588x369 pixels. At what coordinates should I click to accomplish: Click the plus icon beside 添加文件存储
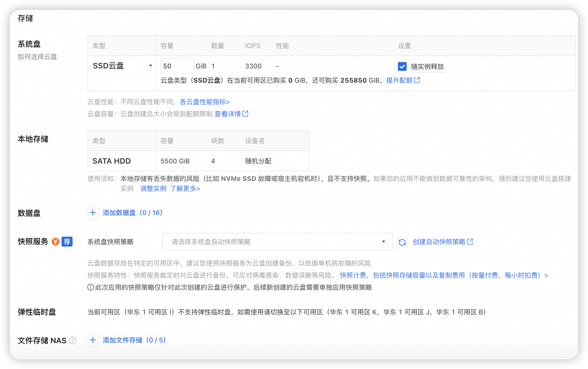pos(93,340)
